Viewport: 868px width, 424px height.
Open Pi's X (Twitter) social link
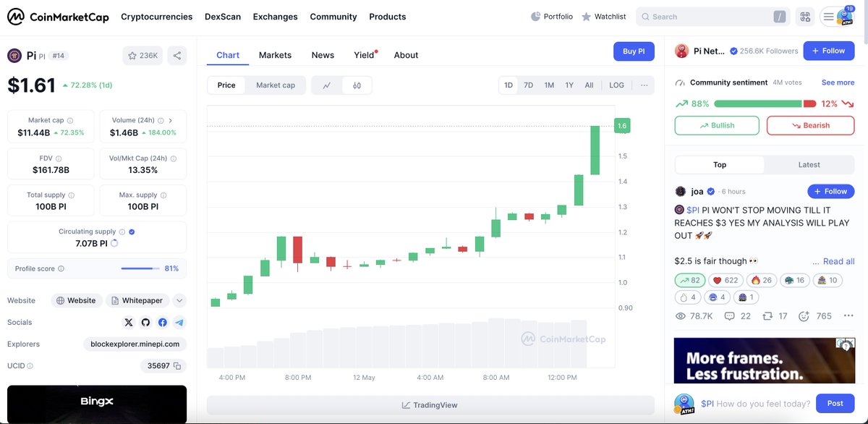coord(129,322)
